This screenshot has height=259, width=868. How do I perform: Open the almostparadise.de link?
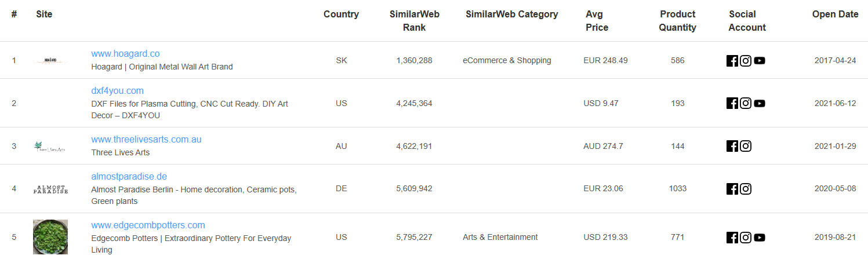click(x=129, y=176)
